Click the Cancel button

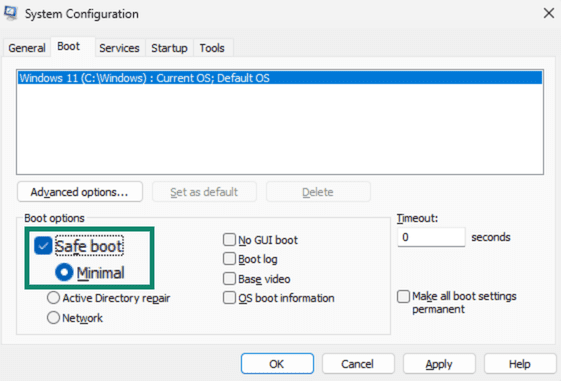pyautogui.click(x=358, y=364)
